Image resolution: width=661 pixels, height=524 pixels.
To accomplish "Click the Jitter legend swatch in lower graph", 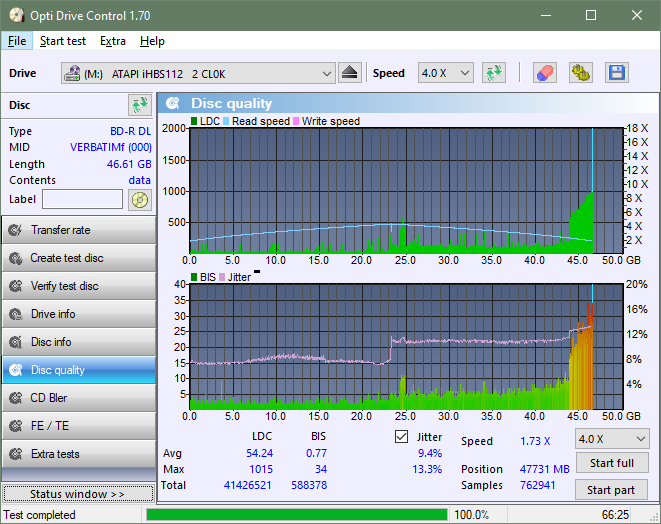I will click(222, 277).
